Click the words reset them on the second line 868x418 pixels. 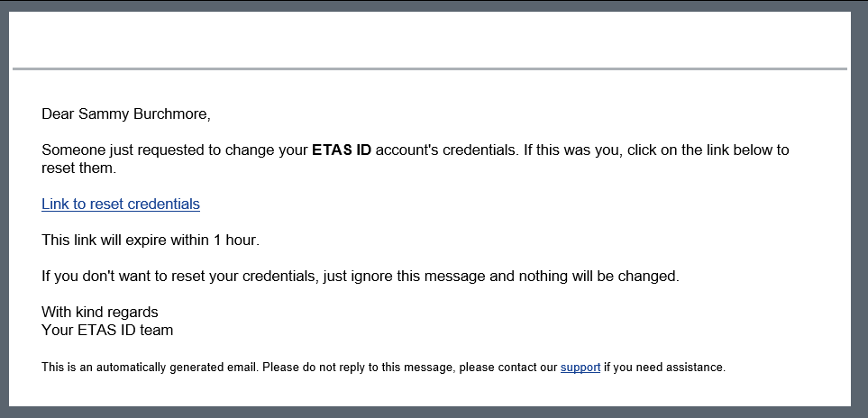click(x=78, y=168)
